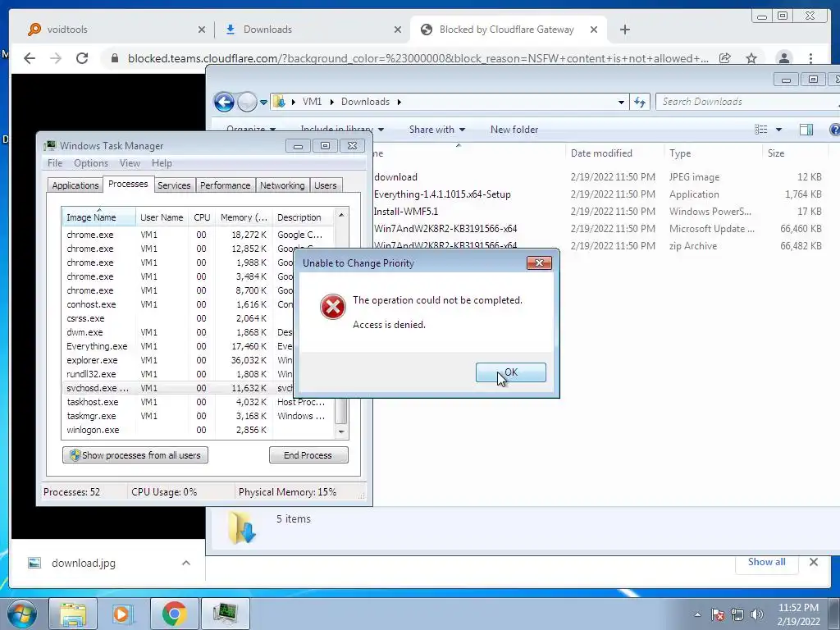Image resolution: width=840 pixels, height=630 pixels.
Task: Open Explorer recent locations dropdown arrow
Action: [x=263, y=102]
